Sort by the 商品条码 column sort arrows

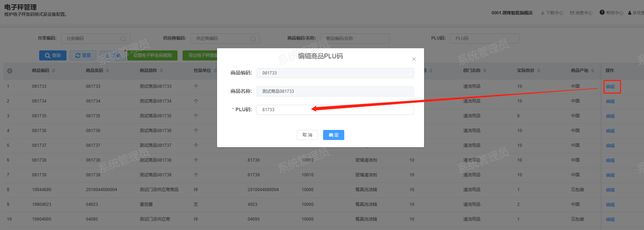tap(107, 71)
